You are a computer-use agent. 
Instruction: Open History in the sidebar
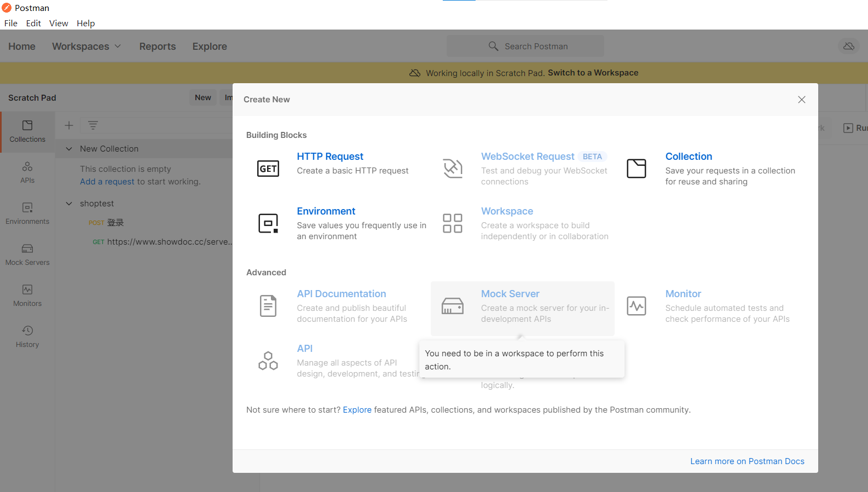tap(27, 337)
